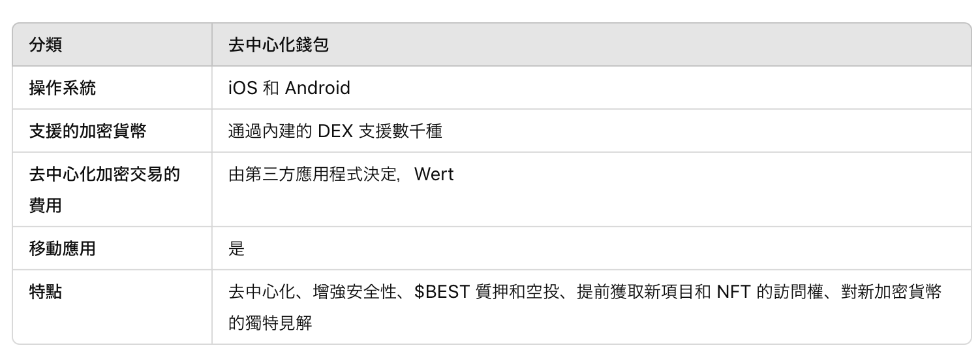Select the "特點" row label

pos(46,292)
